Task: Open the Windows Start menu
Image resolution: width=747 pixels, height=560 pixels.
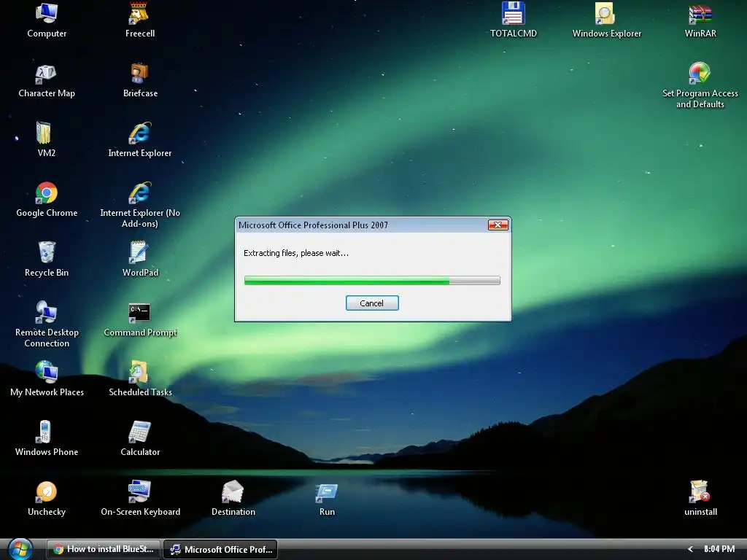Action: click(20, 548)
